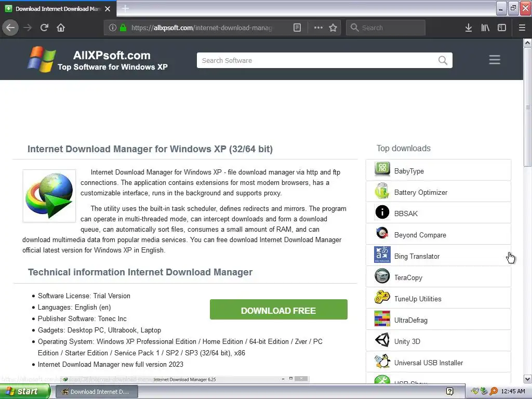Click the Bing Translator icon
The width and height of the screenshot is (532, 399).
tap(382, 255)
